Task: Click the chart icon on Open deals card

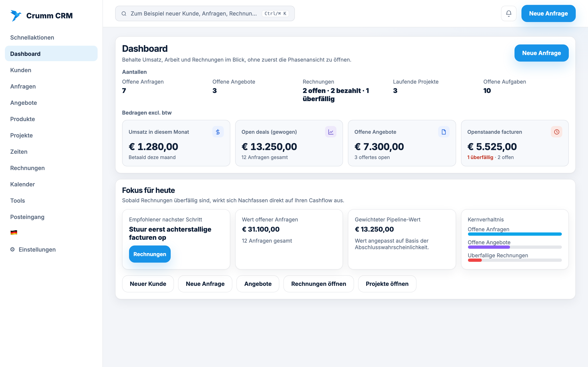Action: pos(331,132)
